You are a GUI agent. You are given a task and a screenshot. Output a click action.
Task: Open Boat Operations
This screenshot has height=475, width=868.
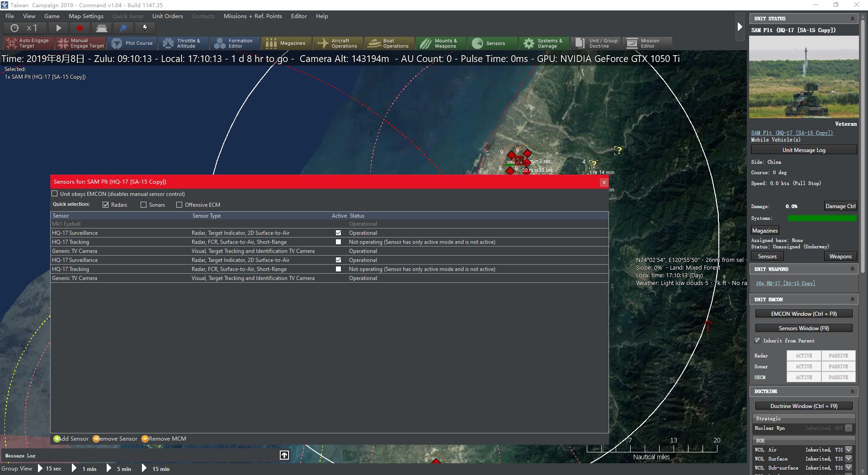point(389,43)
